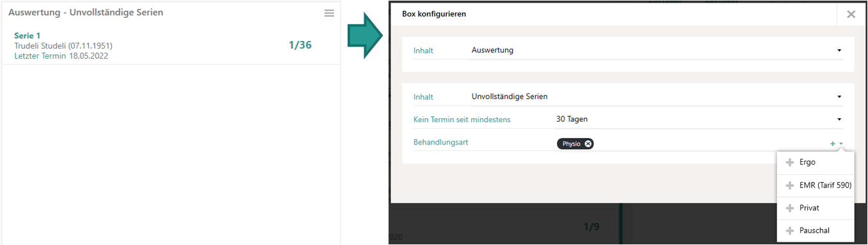The height and width of the screenshot is (245, 868).
Task: Open the Serie 1 entry
Action: (x=171, y=45)
